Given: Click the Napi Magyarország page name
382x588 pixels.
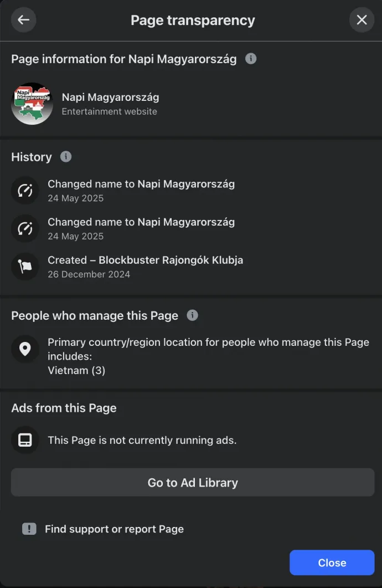Looking at the screenshot, I should point(110,97).
